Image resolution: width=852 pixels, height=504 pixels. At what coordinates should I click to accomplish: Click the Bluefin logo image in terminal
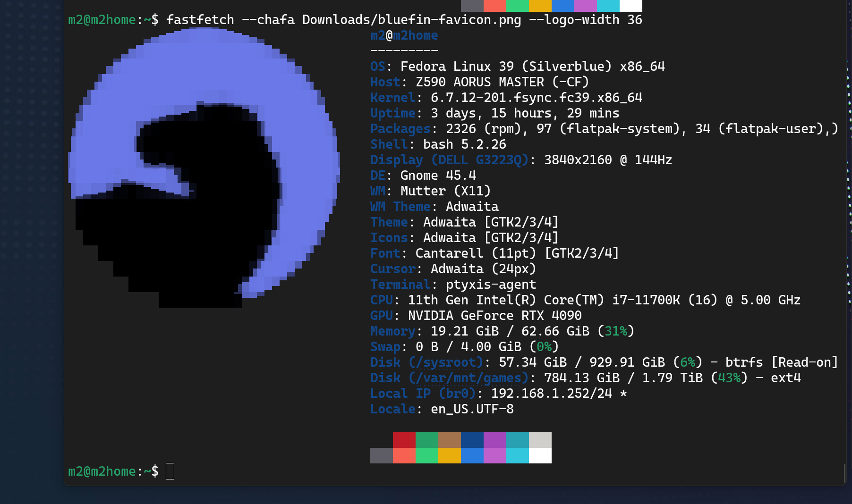204,168
